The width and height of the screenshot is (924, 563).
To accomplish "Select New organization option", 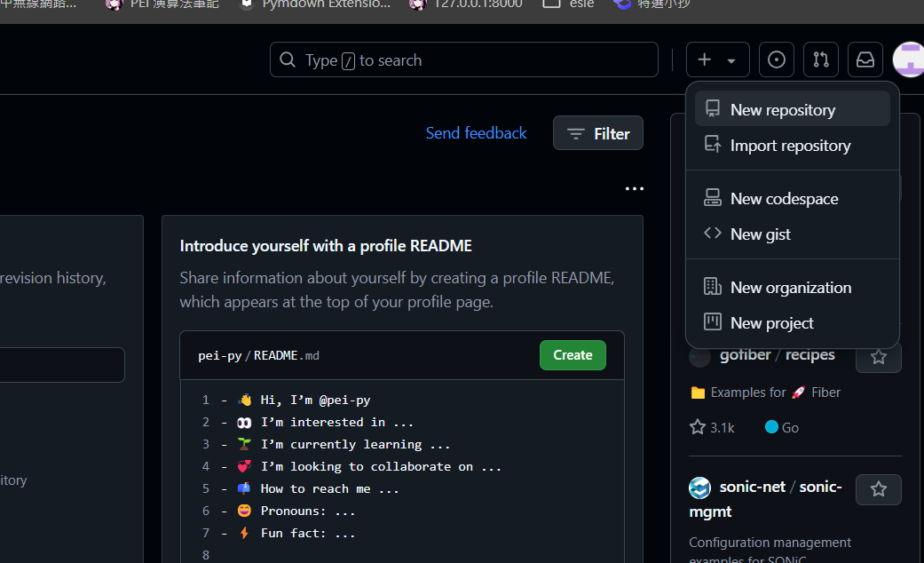I will [x=792, y=287].
